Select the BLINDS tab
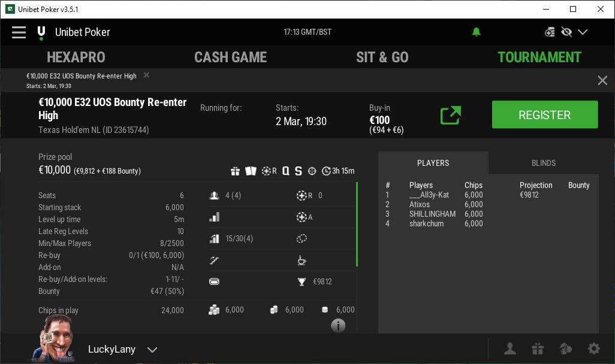This screenshot has height=364, width=615. tap(544, 163)
